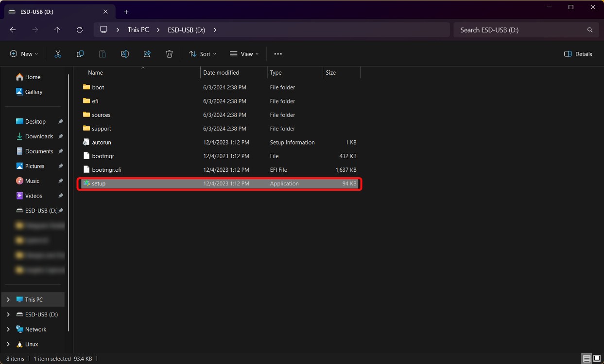Screen dimensions: 604x364
Task: Open the View dropdown menu
Action: (x=244, y=54)
